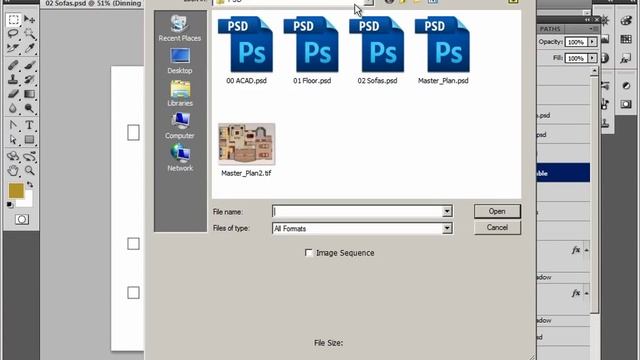640x360 pixels.
Task: Go to Desktop in dialog sidebar
Action: coord(180,61)
